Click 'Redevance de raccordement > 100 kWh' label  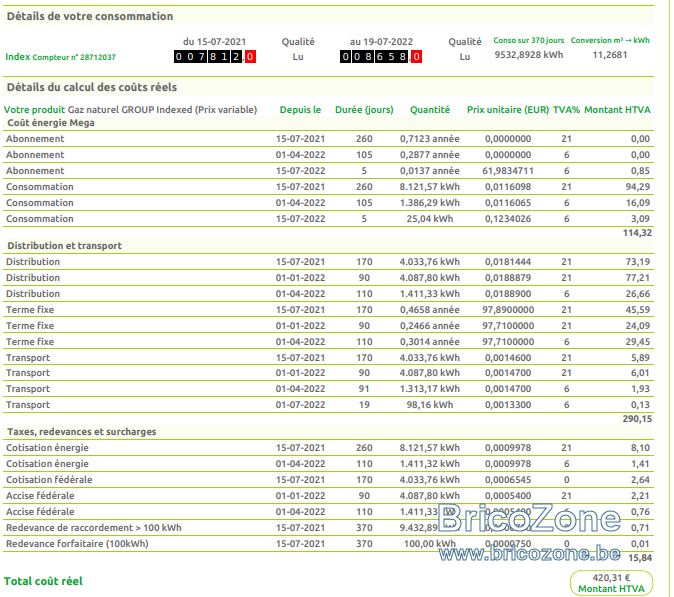94,528
